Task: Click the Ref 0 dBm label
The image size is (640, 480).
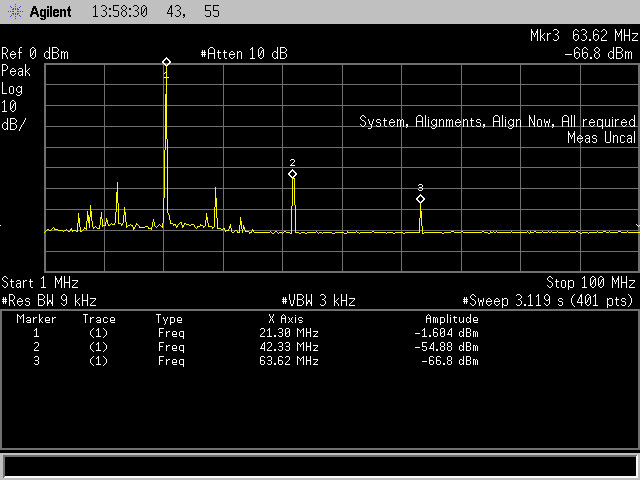Action: pyautogui.click(x=35, y=54)
